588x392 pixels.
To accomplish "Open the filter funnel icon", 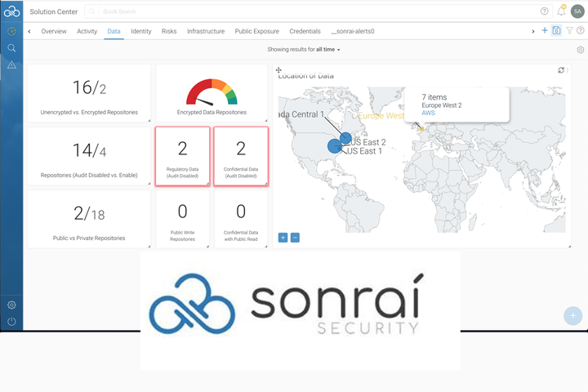I will tap(569, 31).
